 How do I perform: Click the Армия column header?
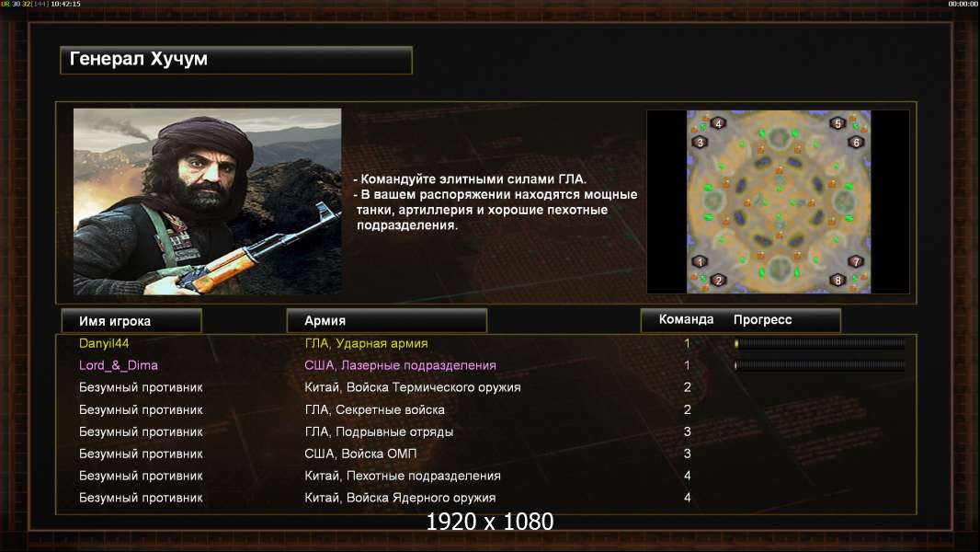click(x=386, y=321)
